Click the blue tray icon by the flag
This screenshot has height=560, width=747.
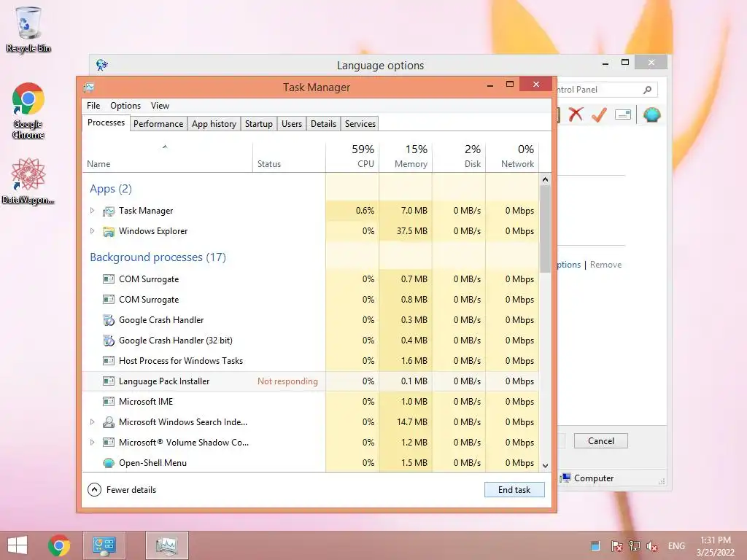click(595, 545)
